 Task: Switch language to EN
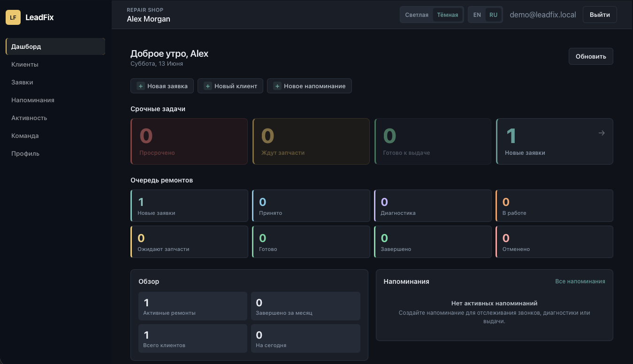point(477,15)
